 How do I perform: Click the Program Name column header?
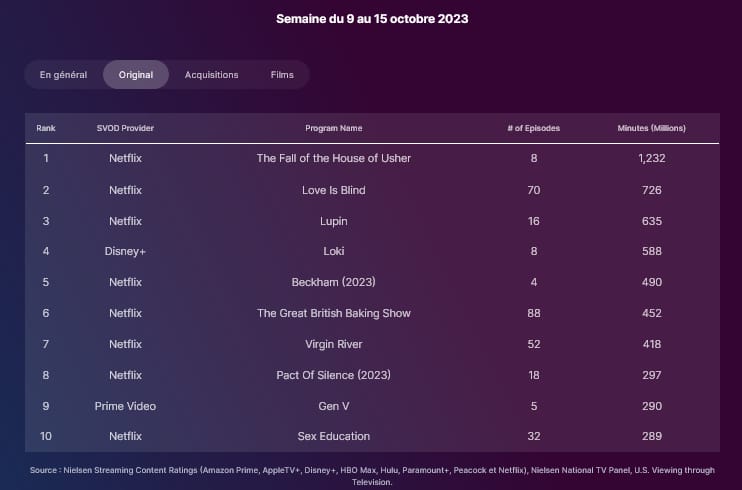[x=334, y=128]
